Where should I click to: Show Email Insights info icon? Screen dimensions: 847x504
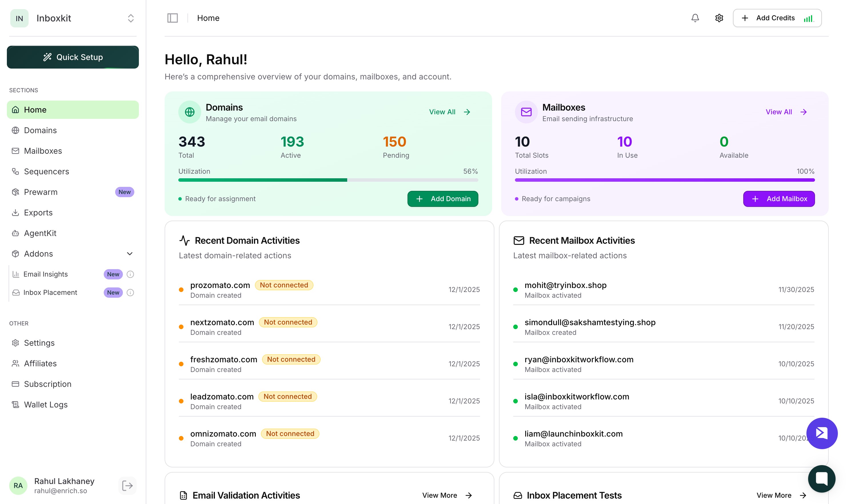pyautogui.click(x=130, y=274)
